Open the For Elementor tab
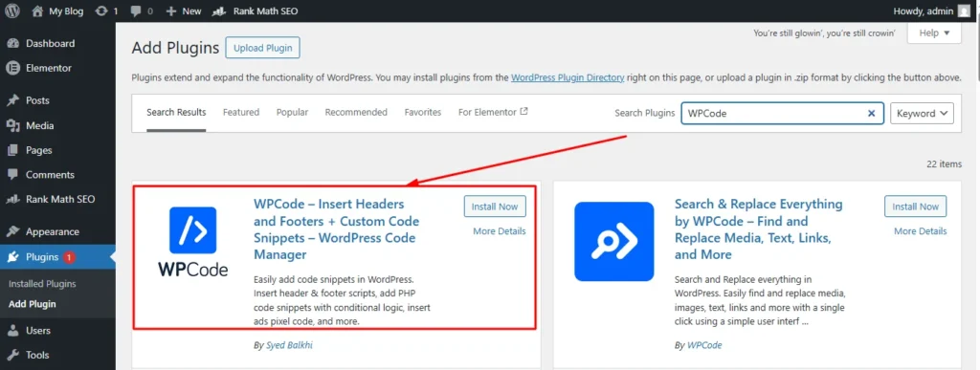 click(x=493, y=112)
